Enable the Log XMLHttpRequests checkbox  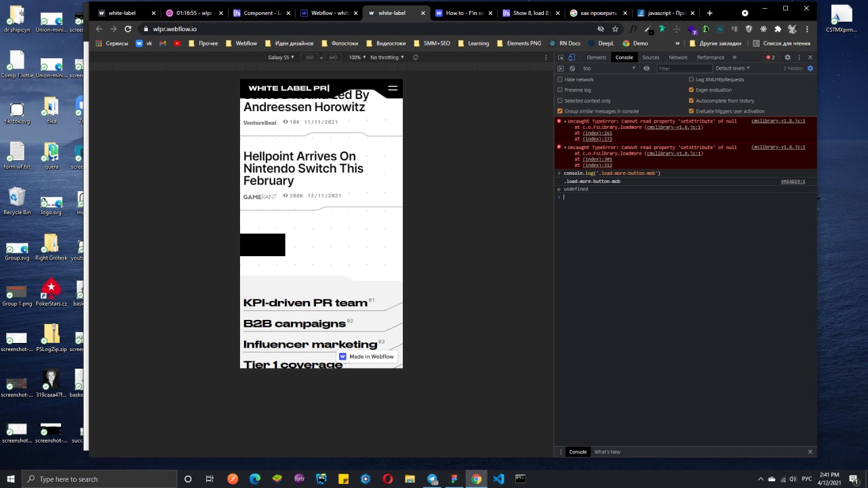point(691,79)
